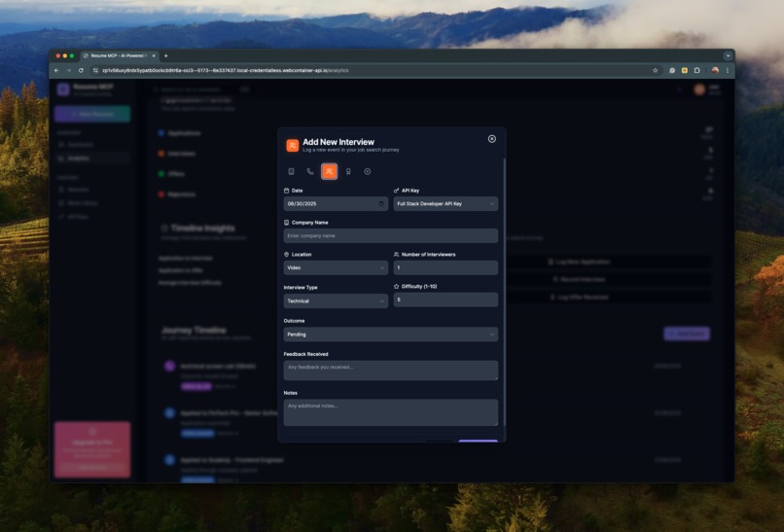This screenshot has width=784, height=532.
Task: Click the Feedback Received label
Action: [x=306, y=354]
